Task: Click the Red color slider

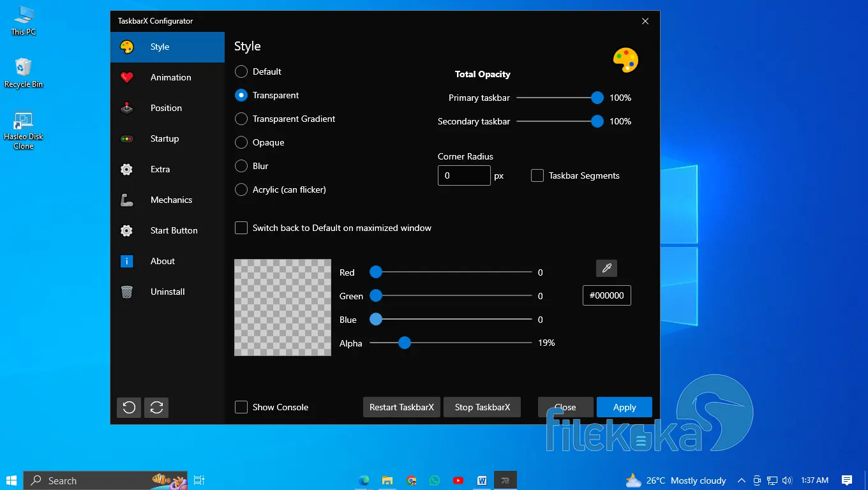Action: (451, 272)
